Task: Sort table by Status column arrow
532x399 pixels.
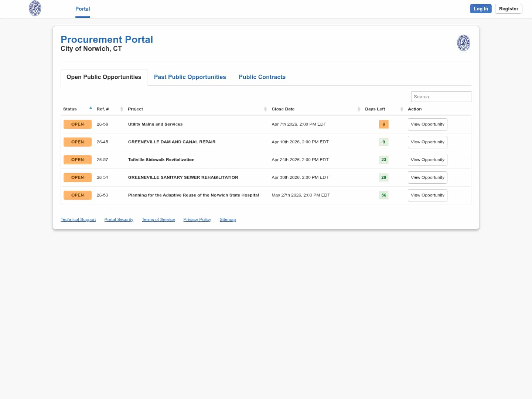Action: pos(91,108)
